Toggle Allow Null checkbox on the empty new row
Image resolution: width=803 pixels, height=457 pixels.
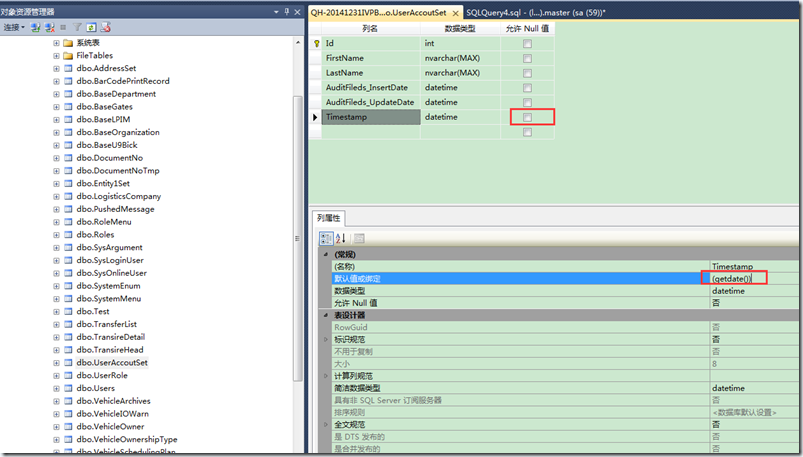pyautogui.click(x=527, y=132)
